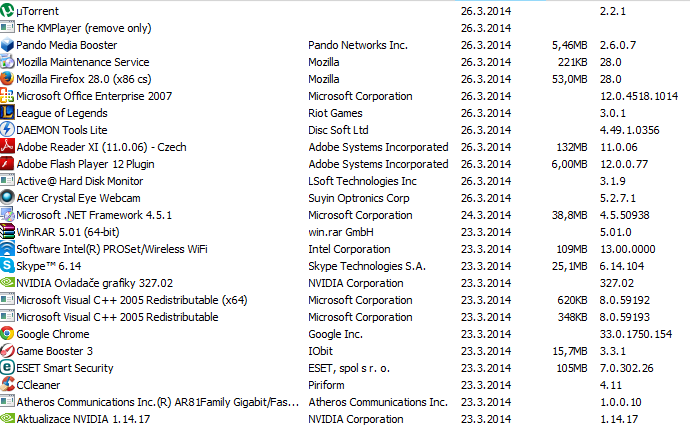Click the Microsoft Office Enterprise 2007 icon
Screen dimensions: 690x425
[x=8, y=96]
